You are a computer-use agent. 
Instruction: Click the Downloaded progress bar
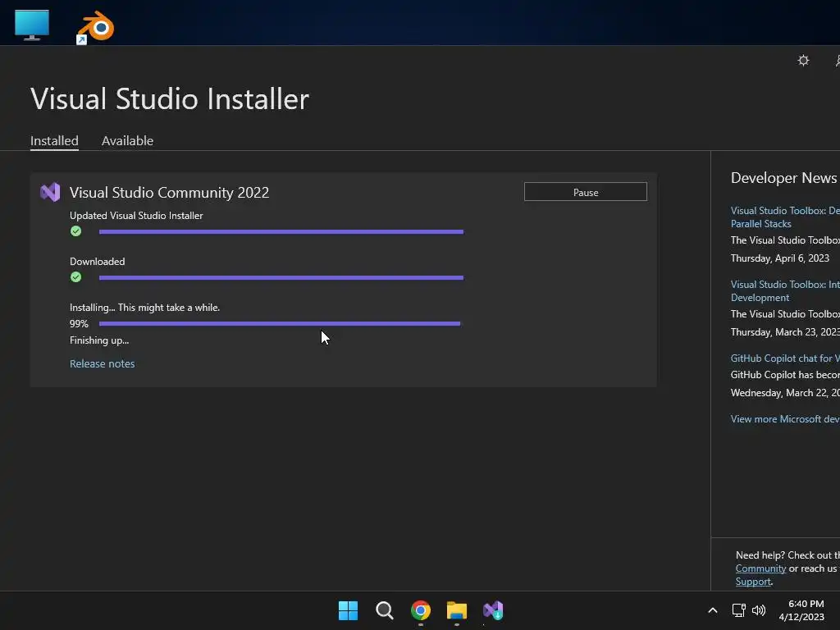(281, 277)
